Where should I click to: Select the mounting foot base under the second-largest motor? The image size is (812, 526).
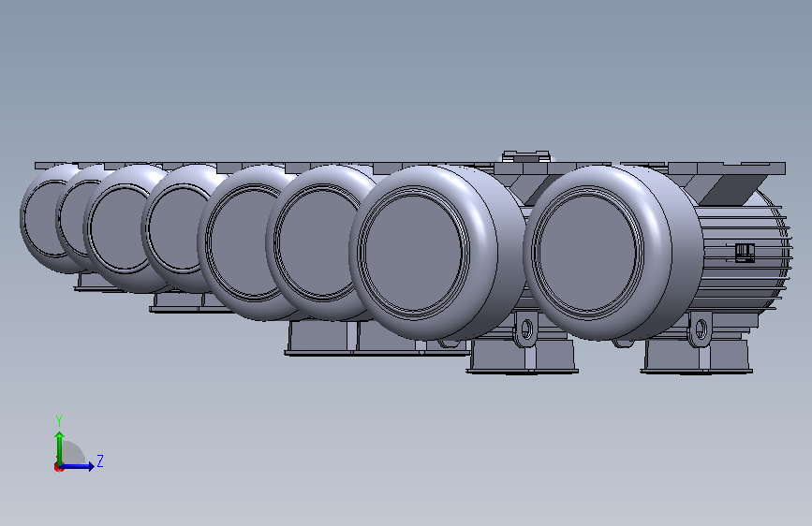coord(522,371)
